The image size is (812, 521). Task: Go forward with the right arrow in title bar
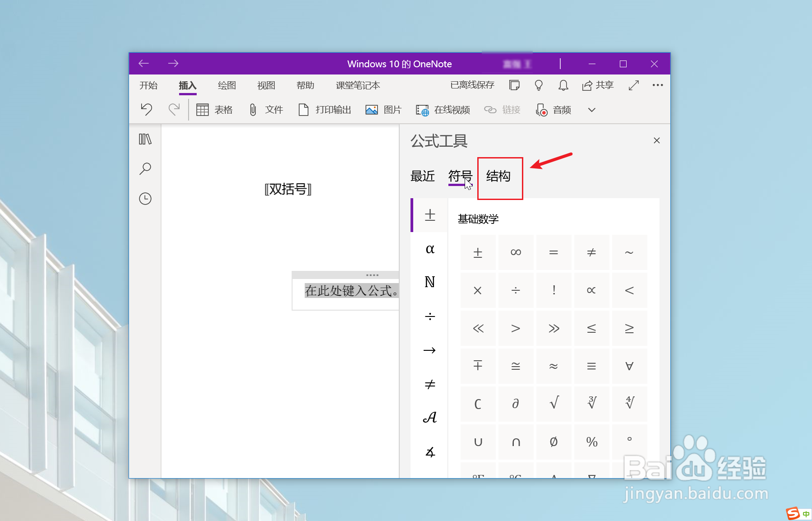[x=173, y=64]
